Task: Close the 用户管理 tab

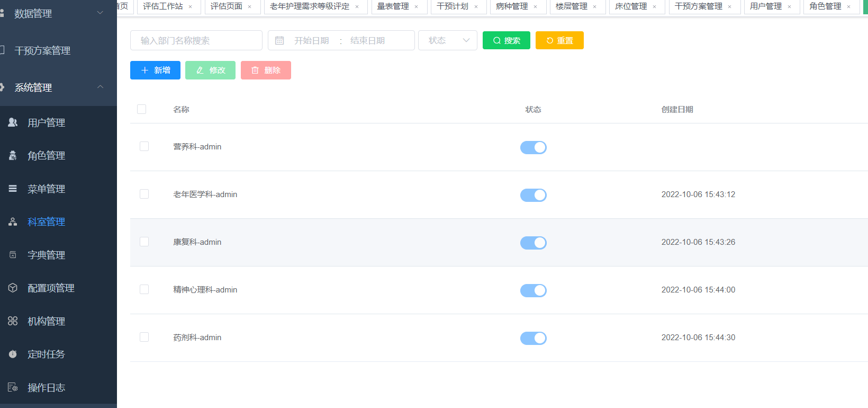Action: point(790,6)
